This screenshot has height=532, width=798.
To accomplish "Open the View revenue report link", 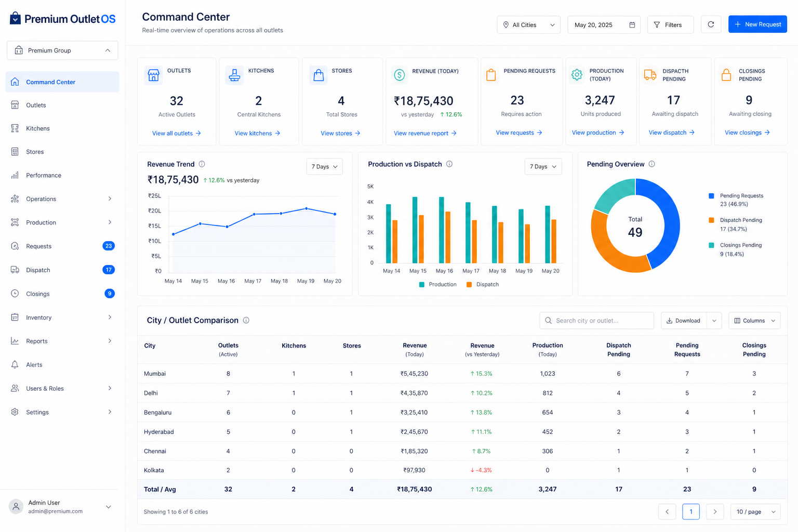I will (x=425, y=134).
